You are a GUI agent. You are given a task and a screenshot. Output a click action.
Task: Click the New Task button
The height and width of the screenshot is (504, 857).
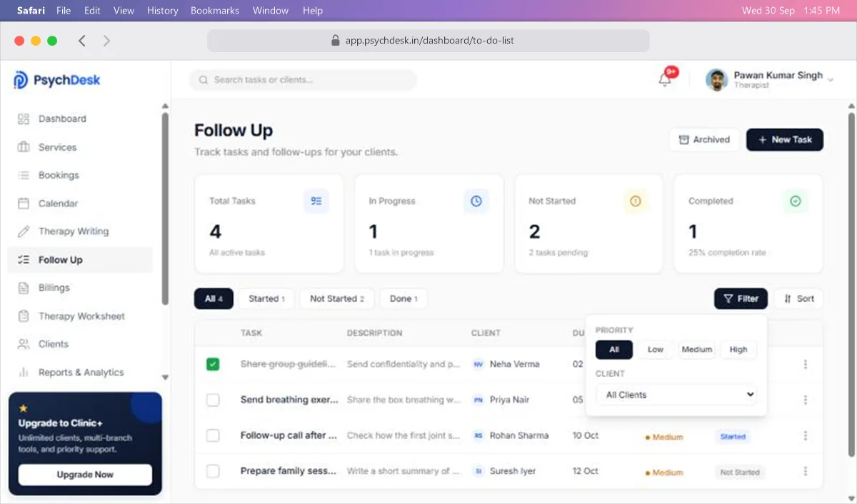pyautogui.click(x=785, y=140)
